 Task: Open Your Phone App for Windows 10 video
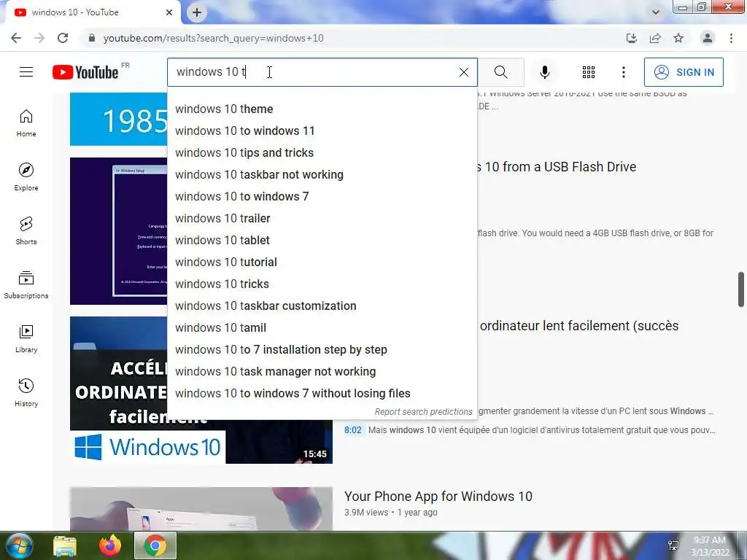438,496
